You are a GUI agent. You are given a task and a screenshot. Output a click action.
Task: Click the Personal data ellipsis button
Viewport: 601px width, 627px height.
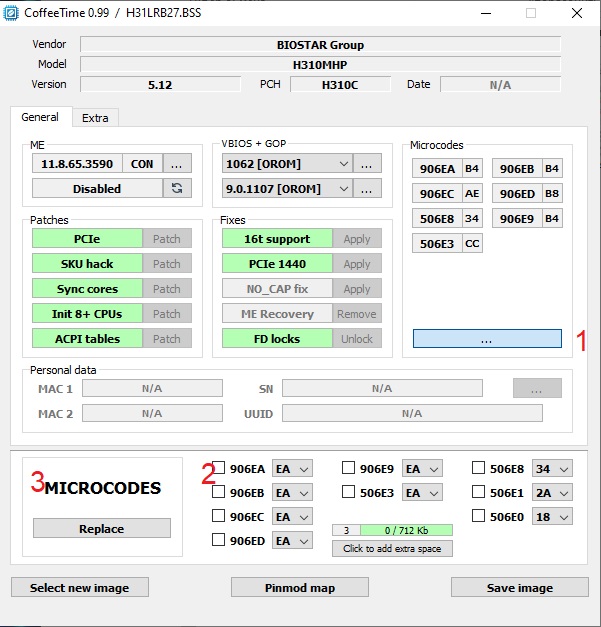pos(537,388)
